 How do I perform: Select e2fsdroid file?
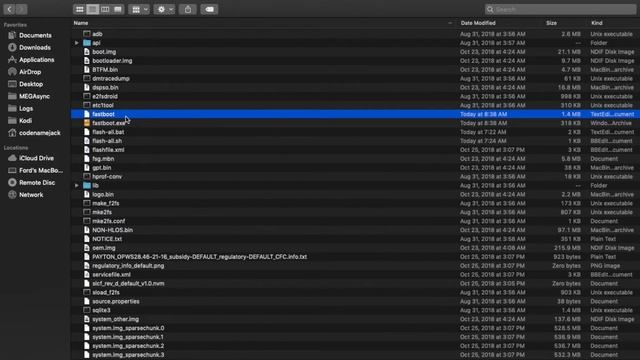tap(105, 96)
